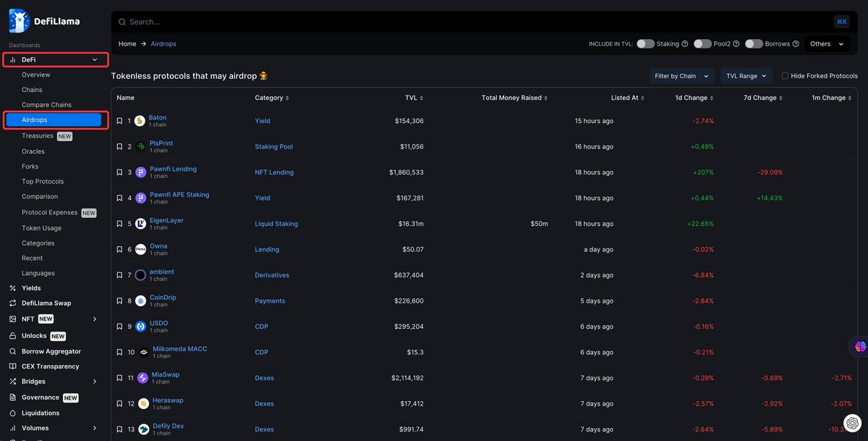The height and width of the screenshot is (441, 868).
Task: Open the Liquid Staking category link
Action: click(276, 224)
